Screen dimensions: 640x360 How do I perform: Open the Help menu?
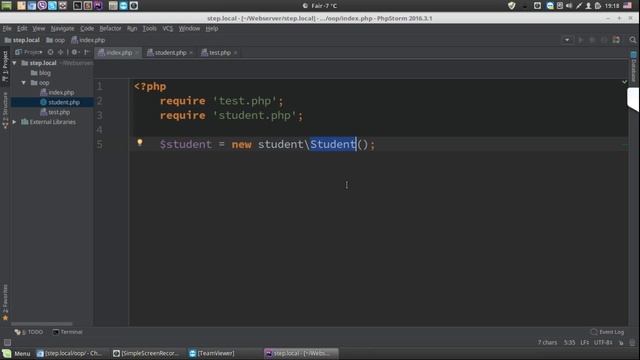(211, 29)
